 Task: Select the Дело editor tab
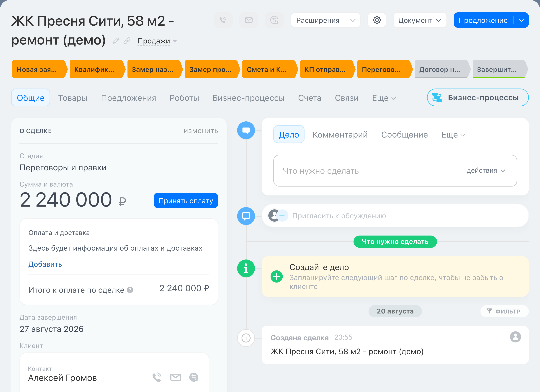pos(289,134)
